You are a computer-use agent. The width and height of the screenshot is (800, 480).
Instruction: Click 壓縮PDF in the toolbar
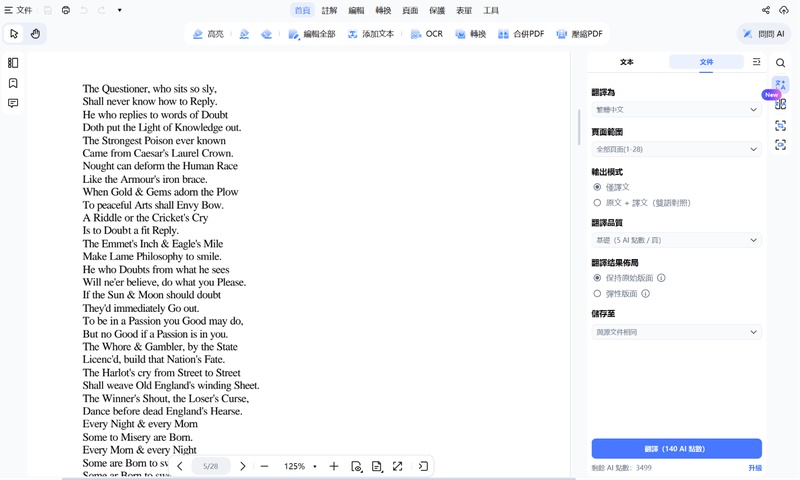(580, 34)
